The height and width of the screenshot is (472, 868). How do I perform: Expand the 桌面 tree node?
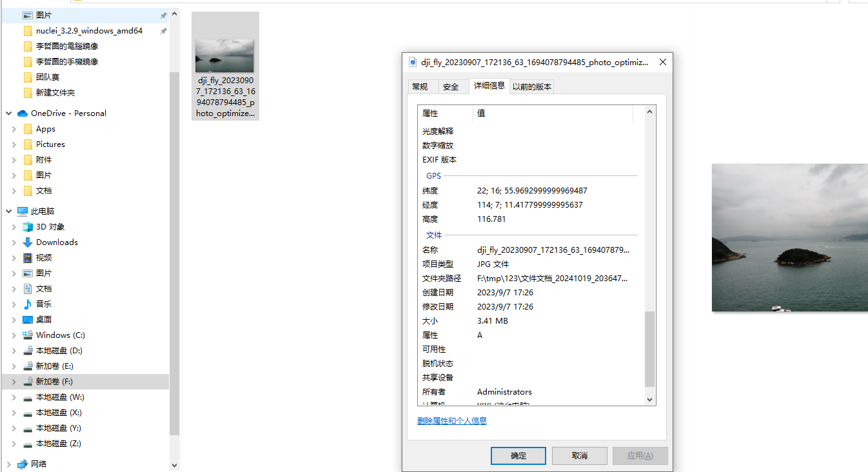[x=14, y=320]
